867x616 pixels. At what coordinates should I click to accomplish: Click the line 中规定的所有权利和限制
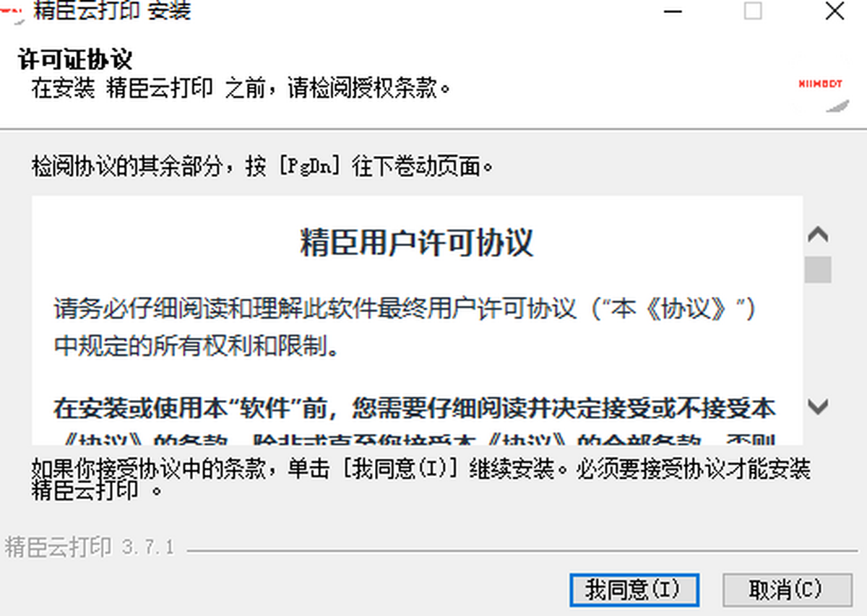point(197,347)
